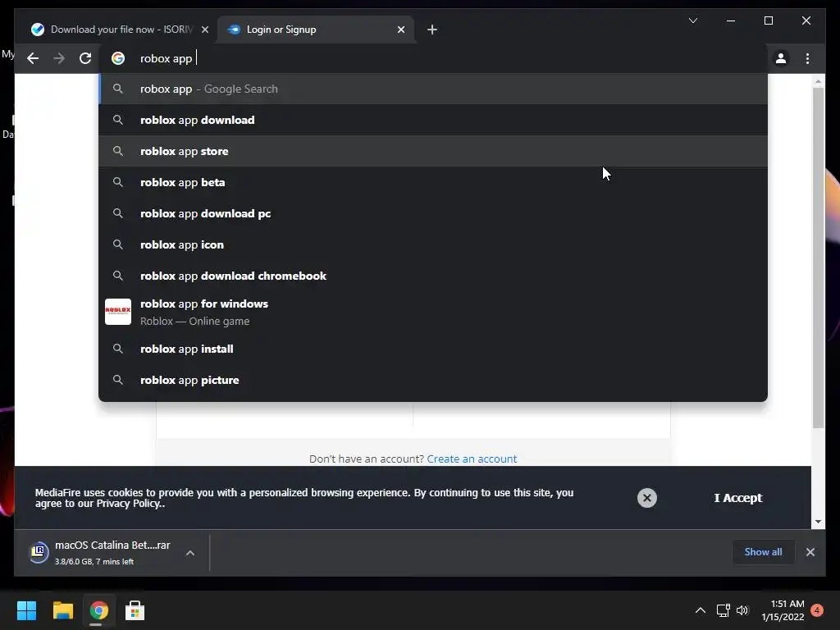This screenshot has height=630, width=840.
Task: Click I Accept on cookie banner
Action: (x=737, y=498)
